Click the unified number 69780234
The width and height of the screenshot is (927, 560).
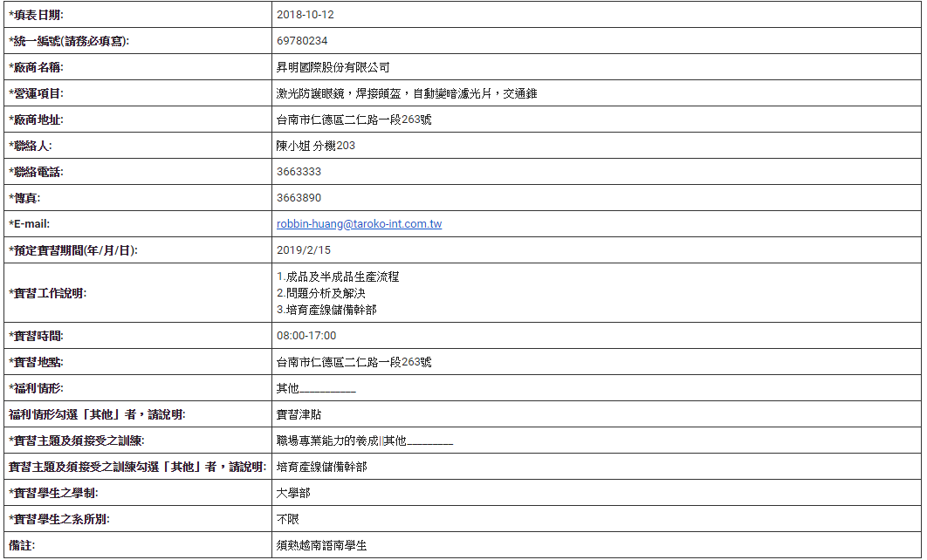click(302, 41)
